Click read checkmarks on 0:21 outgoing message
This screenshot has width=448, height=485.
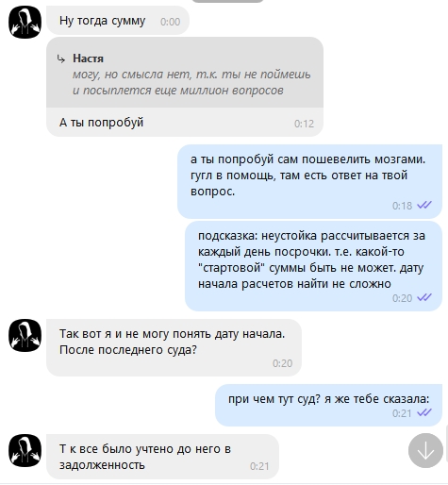pos(424,412)
